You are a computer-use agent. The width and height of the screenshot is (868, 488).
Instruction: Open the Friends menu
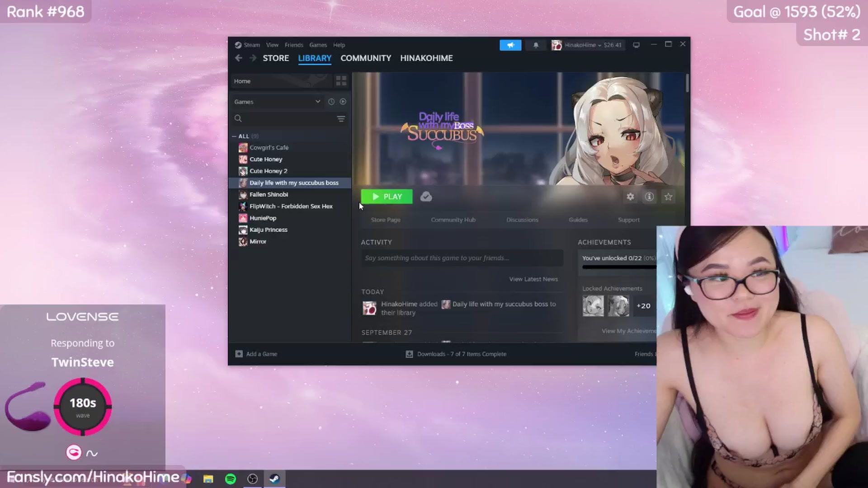(x=294, y=45)
